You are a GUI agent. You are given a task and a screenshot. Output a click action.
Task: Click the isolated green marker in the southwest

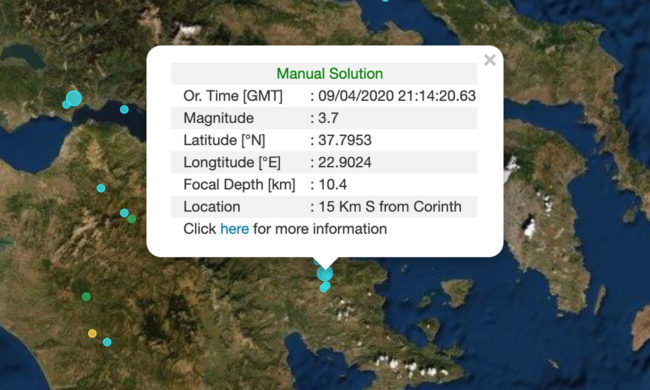(86, 296)
